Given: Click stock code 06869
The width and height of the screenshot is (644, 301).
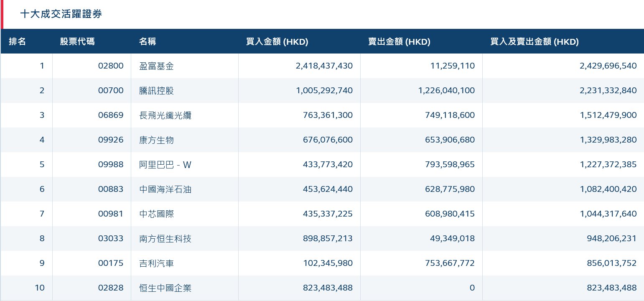Looking at the screenshot, I should coord(111,115).
